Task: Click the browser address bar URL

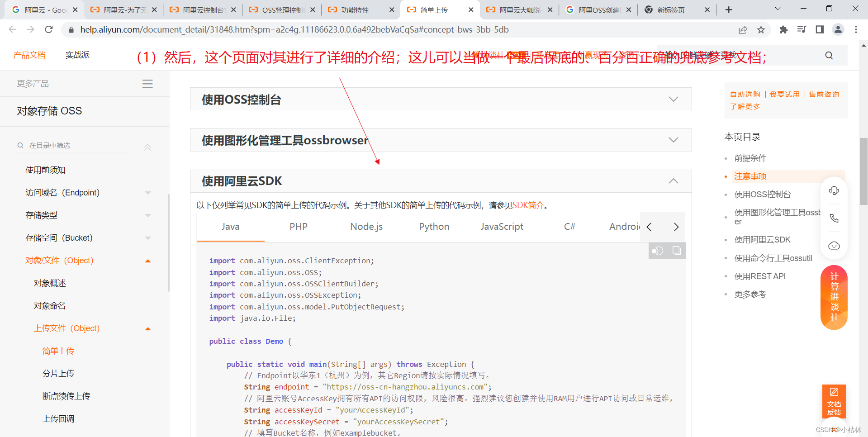Action: point(294,29)
